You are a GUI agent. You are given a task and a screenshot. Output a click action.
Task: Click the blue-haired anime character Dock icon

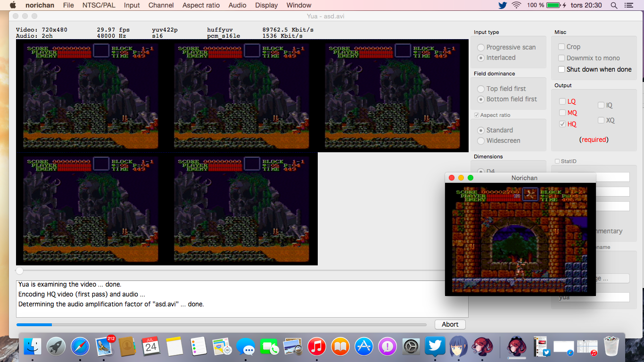(x=458, y=347)
